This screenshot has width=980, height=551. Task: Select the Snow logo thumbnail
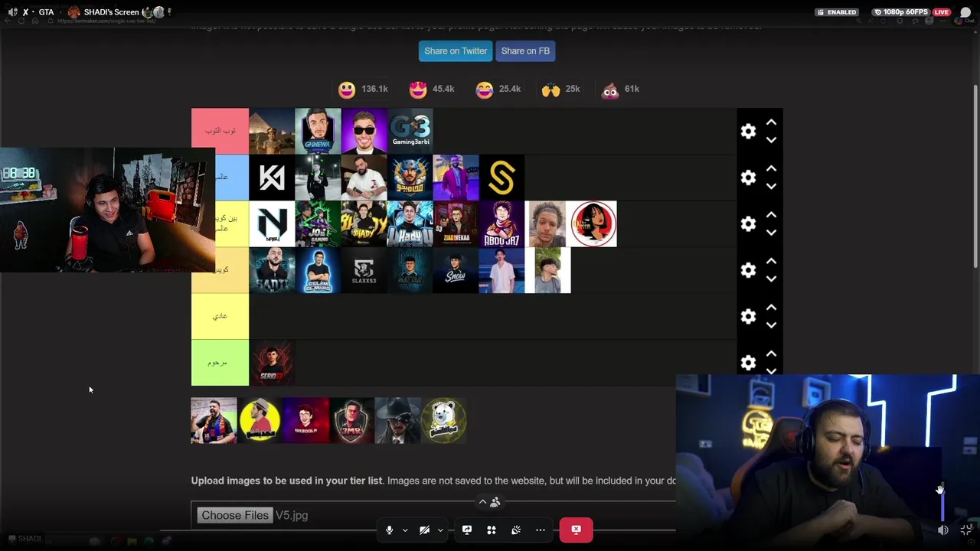[x=456, y=270]
